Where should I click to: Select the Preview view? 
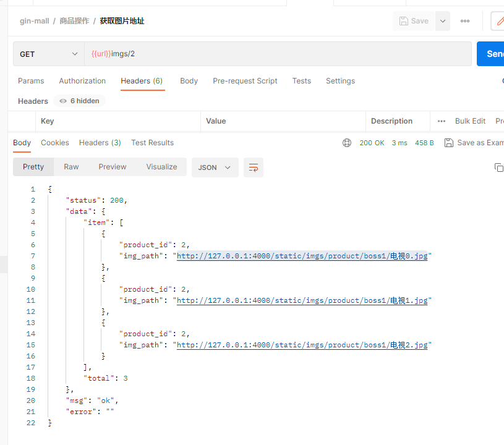(x=113, y=167)
